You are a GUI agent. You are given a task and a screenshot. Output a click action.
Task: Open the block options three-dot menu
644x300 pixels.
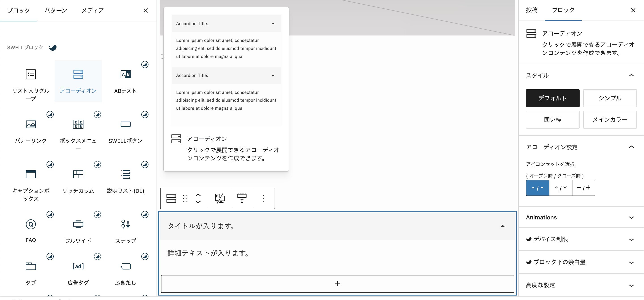[263, 198]
